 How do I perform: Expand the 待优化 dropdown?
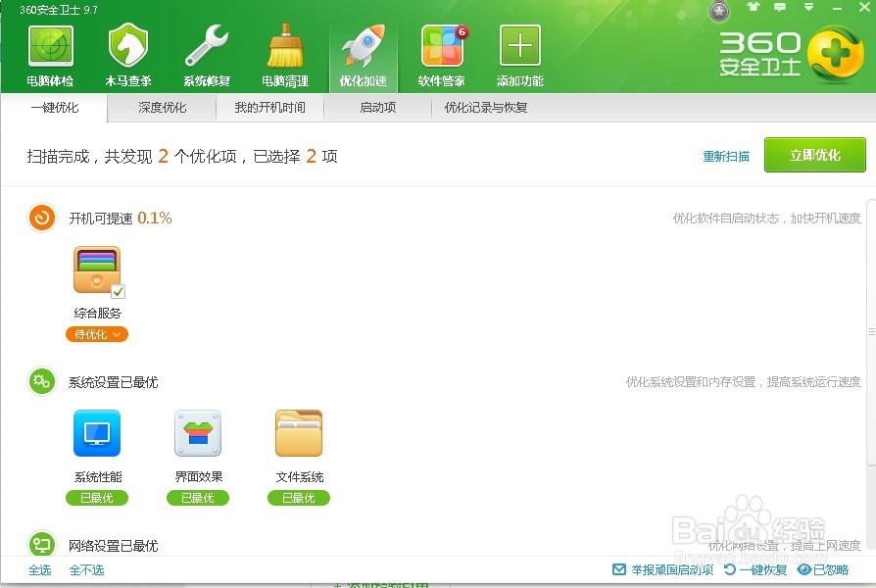coord(97,334)
